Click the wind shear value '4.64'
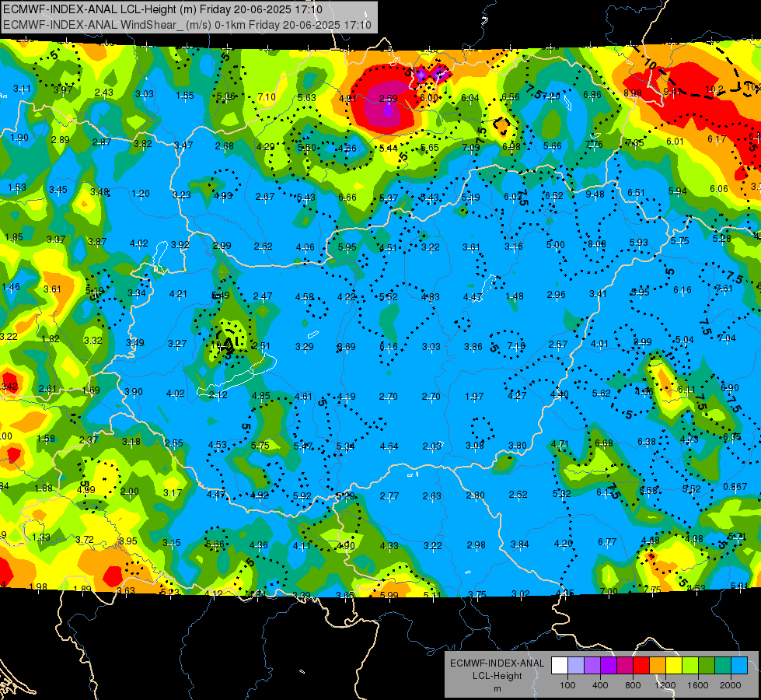This screenshot has height=700, width=761. [389, 446]
